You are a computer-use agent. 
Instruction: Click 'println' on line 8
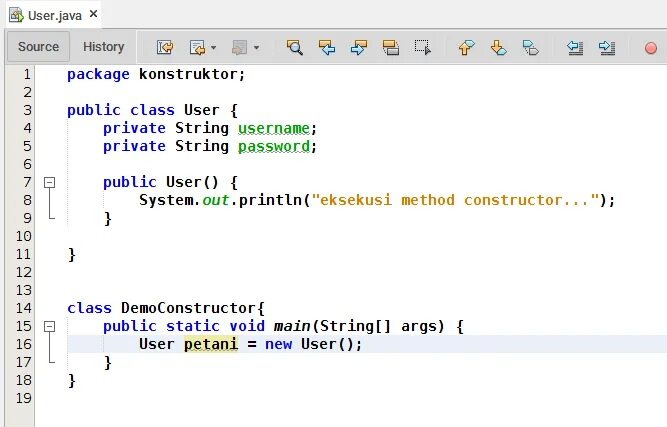pos(270,200)
